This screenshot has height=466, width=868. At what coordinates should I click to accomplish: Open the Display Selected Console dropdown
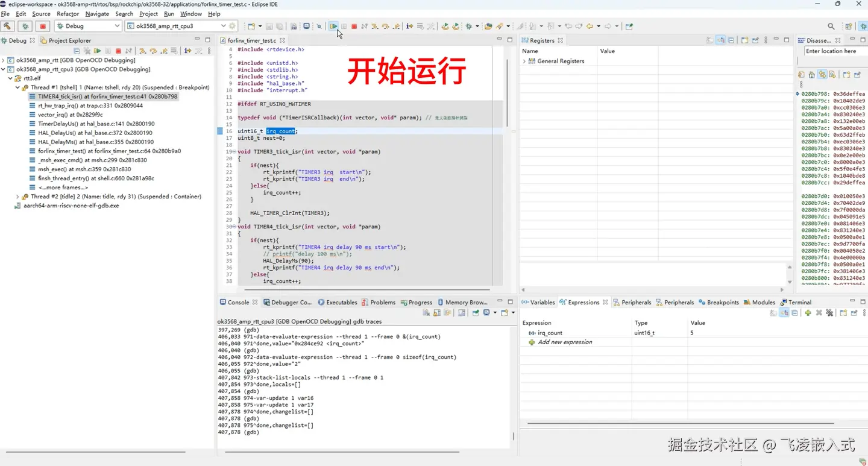click(x=495, y=312)
